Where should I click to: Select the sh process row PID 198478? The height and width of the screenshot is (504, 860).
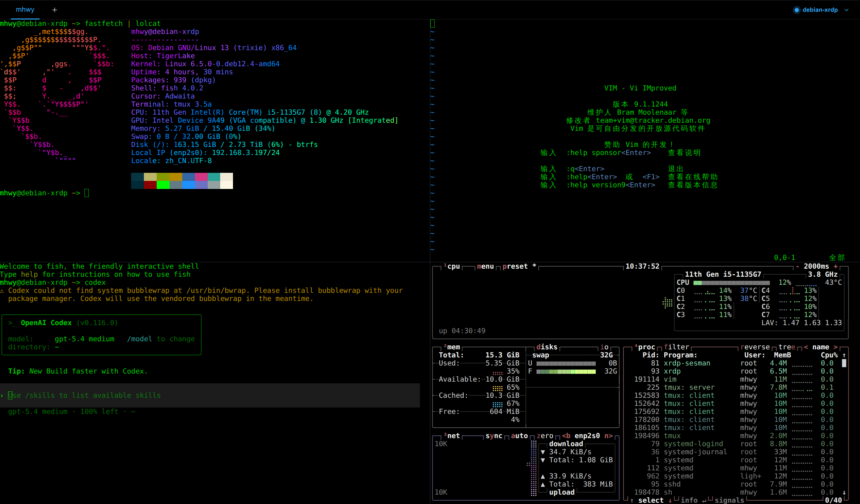[x=734, y=492]
